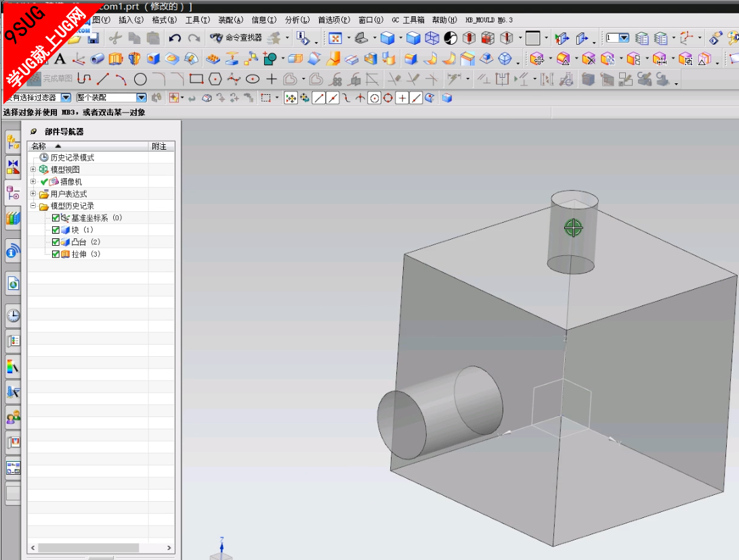The image size is (739, 560).
Task: Open the Constraint Navigator sidebar tab
Action: [x=13, y=167]
